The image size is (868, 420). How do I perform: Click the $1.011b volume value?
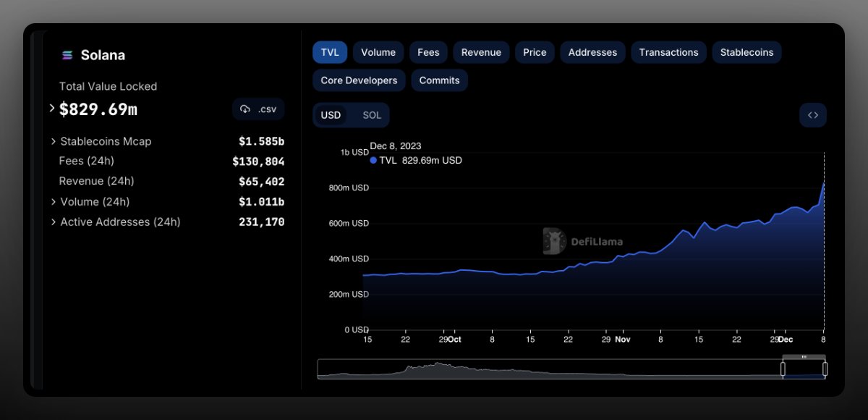coord(262,202)
